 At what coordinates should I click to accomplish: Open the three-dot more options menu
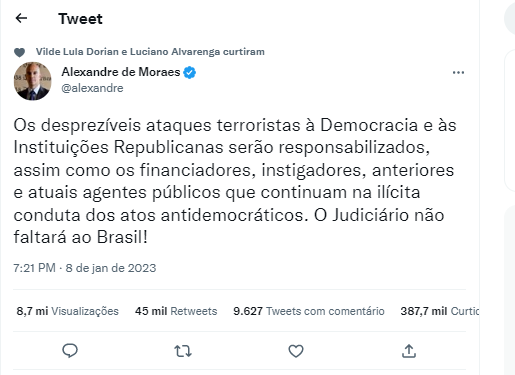[458, 72]
